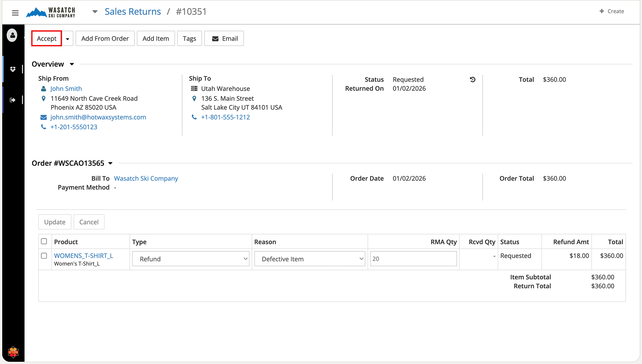Open the Create menu in the header
The image size is (642, 364).
[x=612, y=11]
